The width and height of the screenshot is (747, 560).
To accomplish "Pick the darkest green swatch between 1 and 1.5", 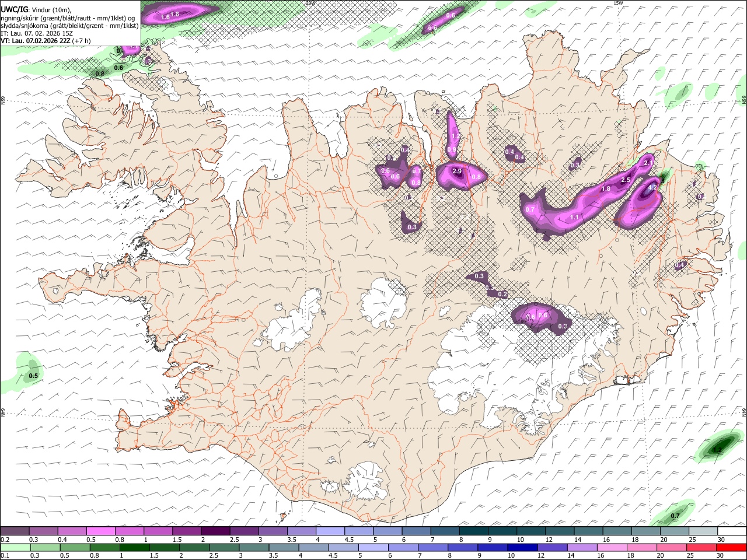I will [134, 547].
